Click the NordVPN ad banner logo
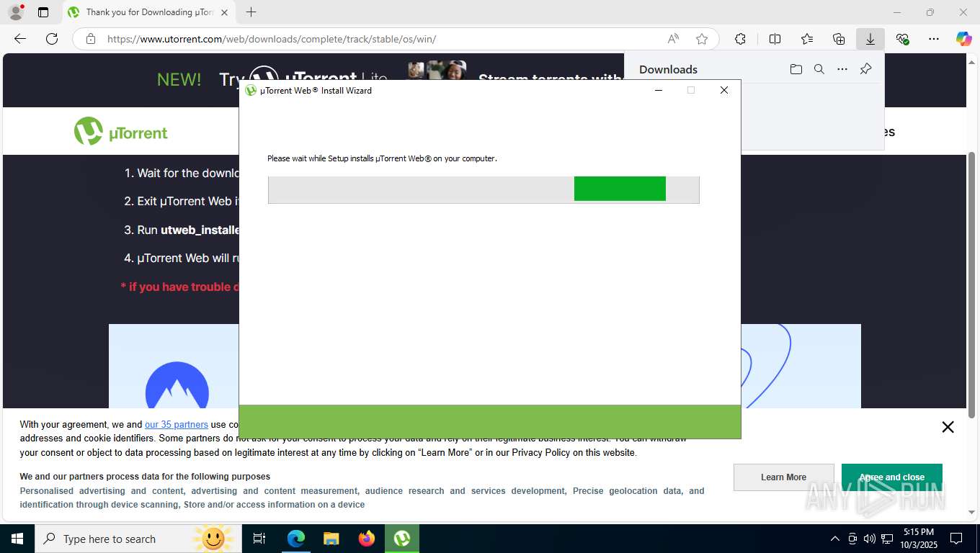980x553 pixels. tap(177, 385)
